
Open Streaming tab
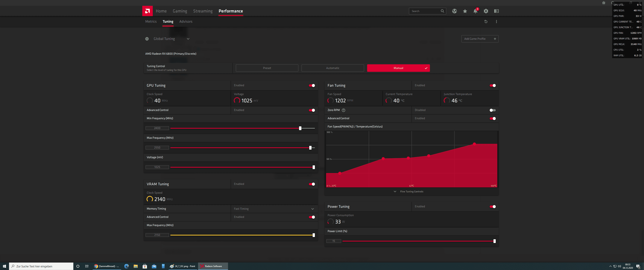point(203,11)
